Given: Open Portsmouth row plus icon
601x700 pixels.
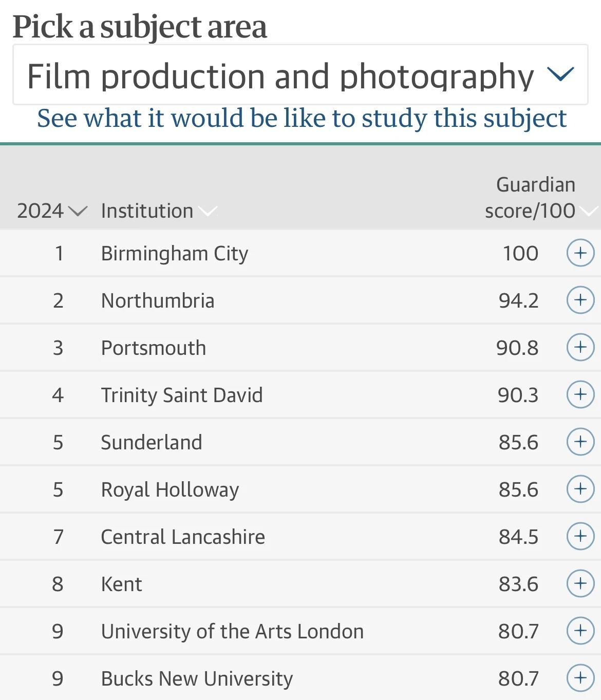Looking at the screenshot, I should click(x=580, y=348).
